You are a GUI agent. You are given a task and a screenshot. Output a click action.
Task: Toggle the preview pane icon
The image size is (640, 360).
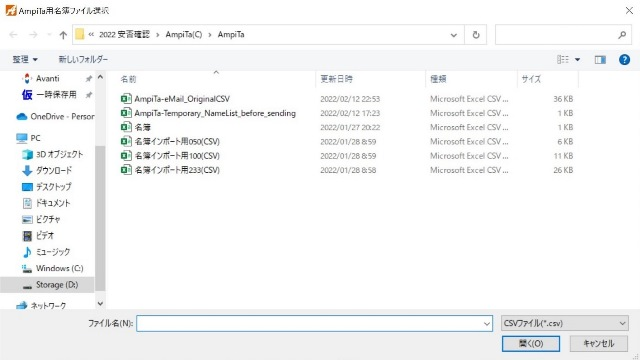(600, 60)
